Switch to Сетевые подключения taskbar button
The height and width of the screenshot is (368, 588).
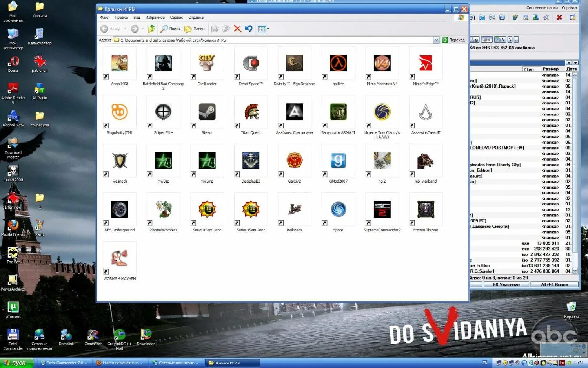pyautogui.click(x=177, y=363)
